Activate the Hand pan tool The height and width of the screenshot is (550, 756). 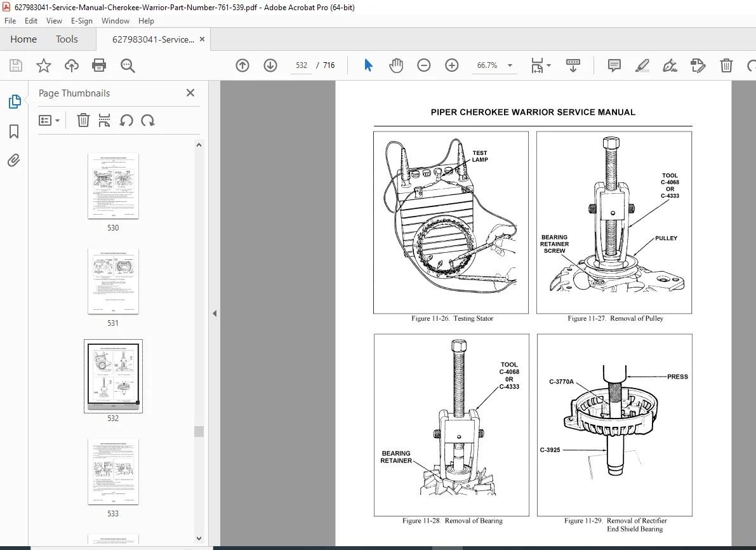(396, 65)
